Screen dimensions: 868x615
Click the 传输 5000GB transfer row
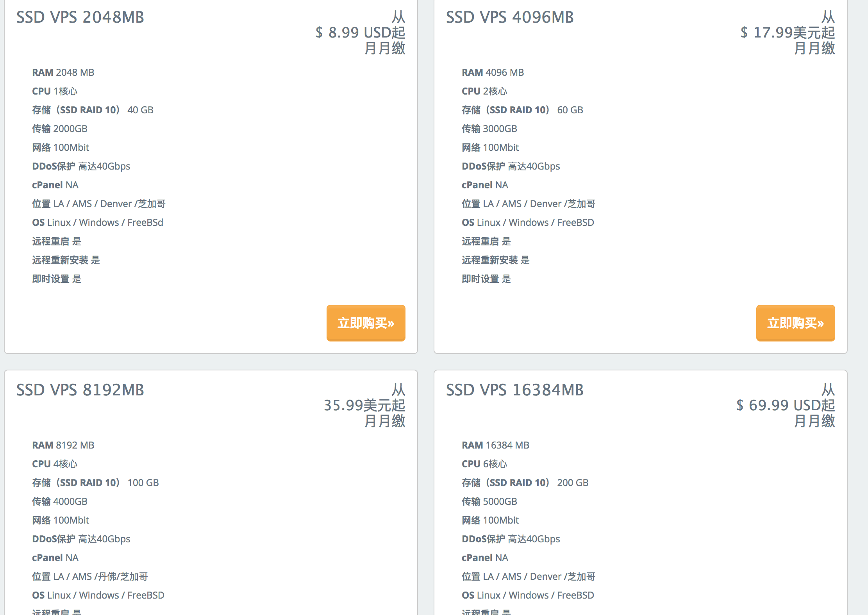489,501
